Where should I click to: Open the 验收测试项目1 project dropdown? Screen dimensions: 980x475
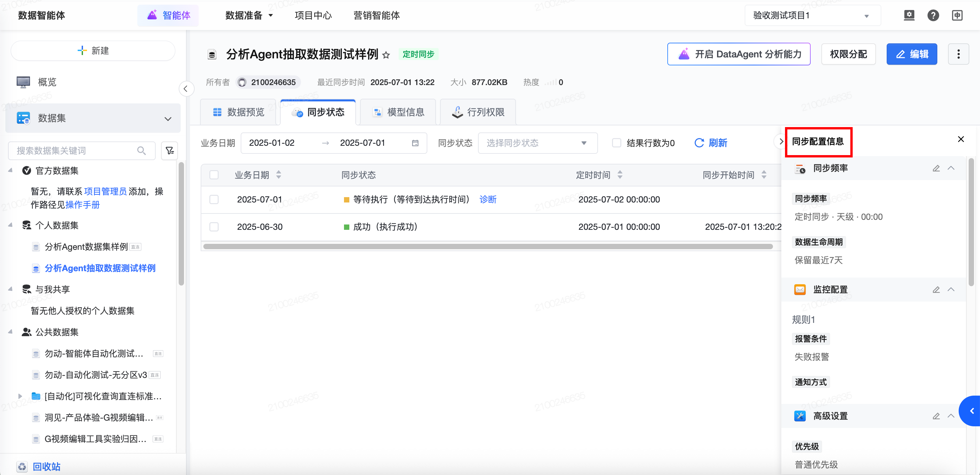click(812, 15)
